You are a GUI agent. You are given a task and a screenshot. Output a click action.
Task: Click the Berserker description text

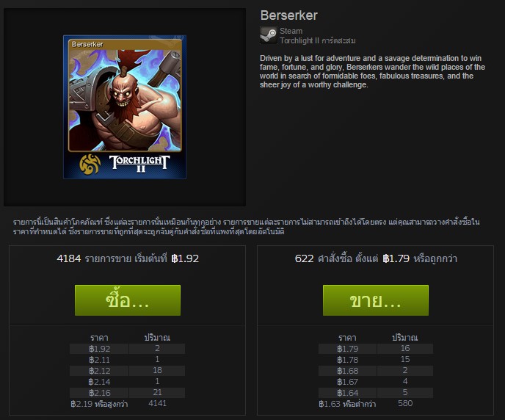coord(372,71)
